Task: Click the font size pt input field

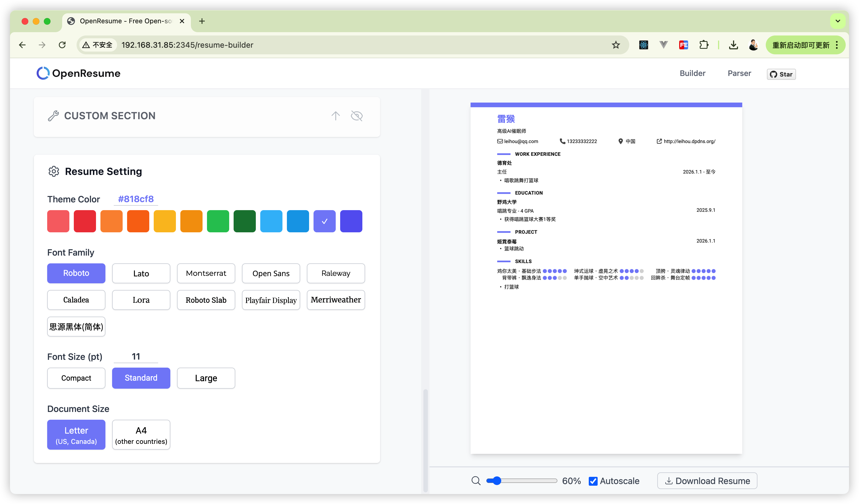Action: pos(136,357)
